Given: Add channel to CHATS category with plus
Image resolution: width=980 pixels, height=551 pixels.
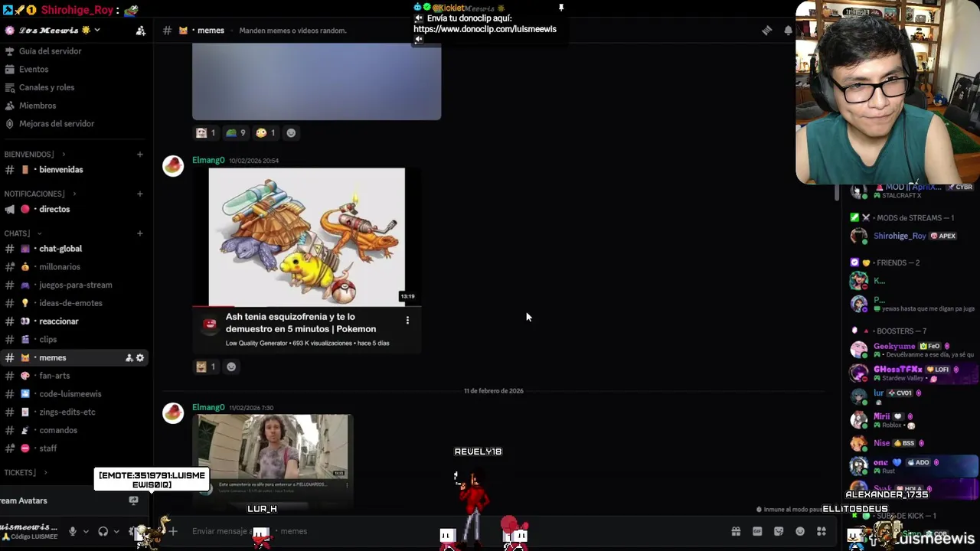Looking at the screenshot, I should click(x=139, y=233).
